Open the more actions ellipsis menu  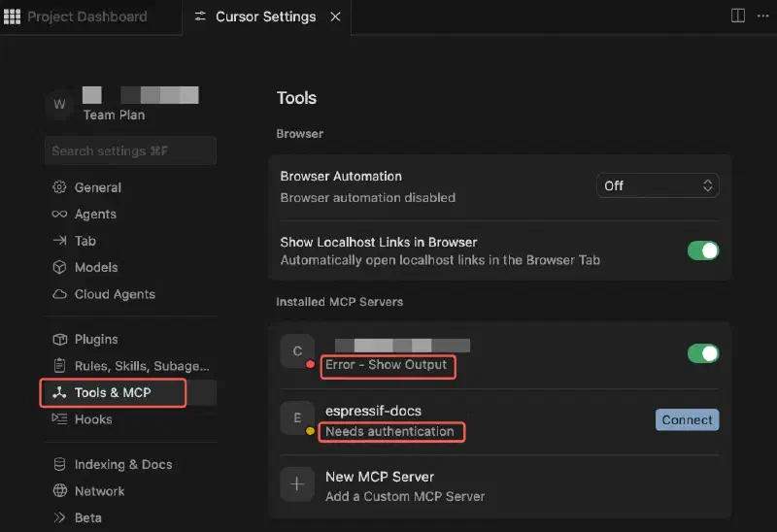(x=763, y=16)
